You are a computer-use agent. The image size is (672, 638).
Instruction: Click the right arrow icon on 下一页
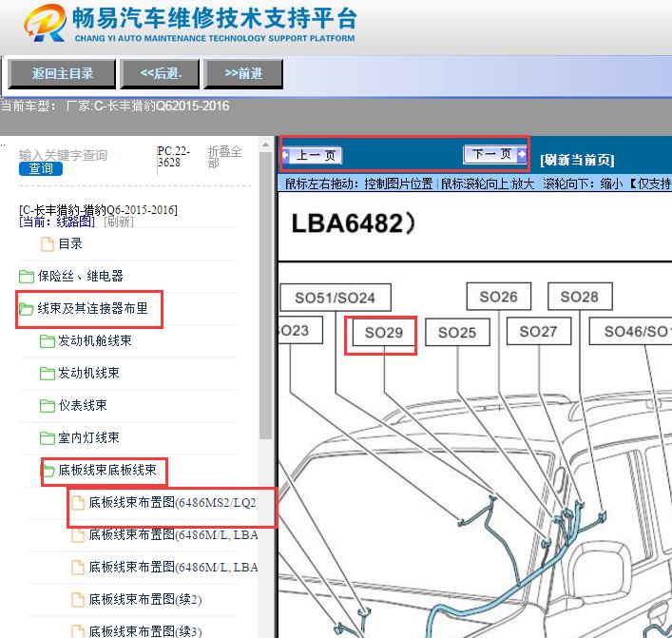tap(522, 154)
